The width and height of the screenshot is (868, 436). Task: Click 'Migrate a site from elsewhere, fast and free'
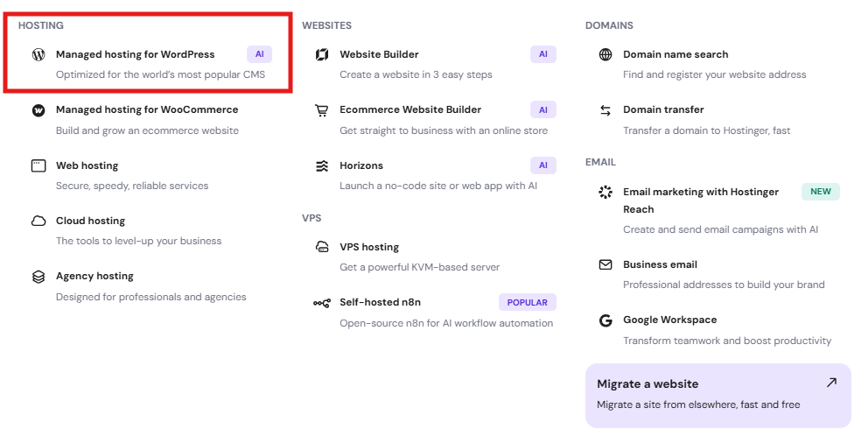pyautogui.click(x=698, y=405)
